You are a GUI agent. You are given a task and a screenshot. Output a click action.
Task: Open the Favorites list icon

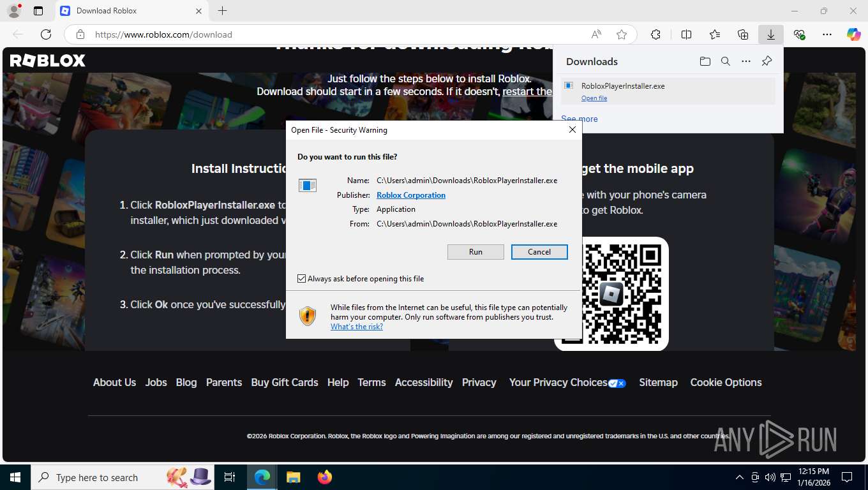tap(715, 34)
